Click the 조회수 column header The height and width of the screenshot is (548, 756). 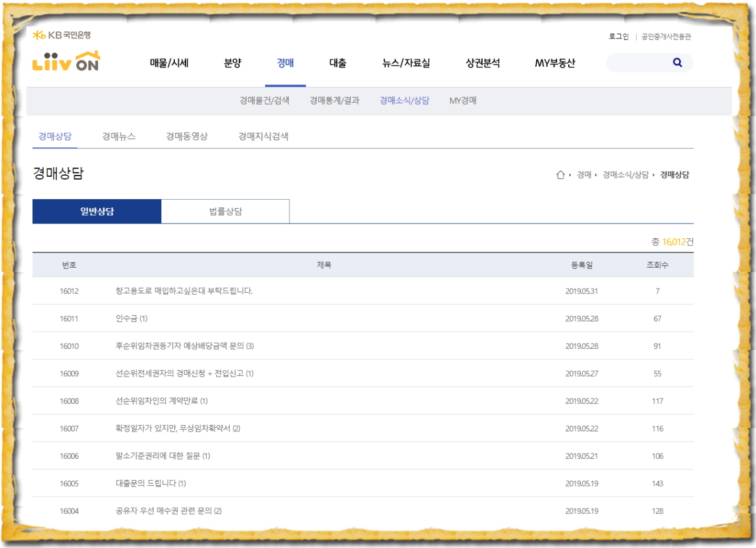click(x=657, y=265)
